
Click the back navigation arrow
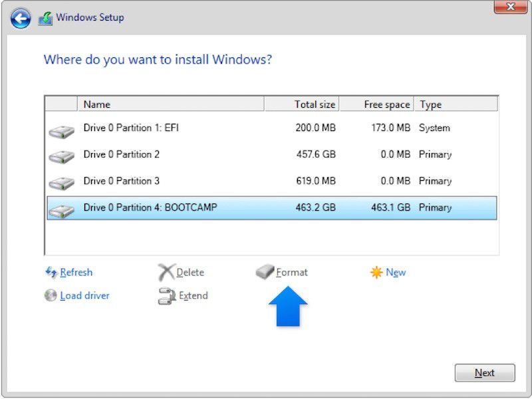[x=20, y=18]
